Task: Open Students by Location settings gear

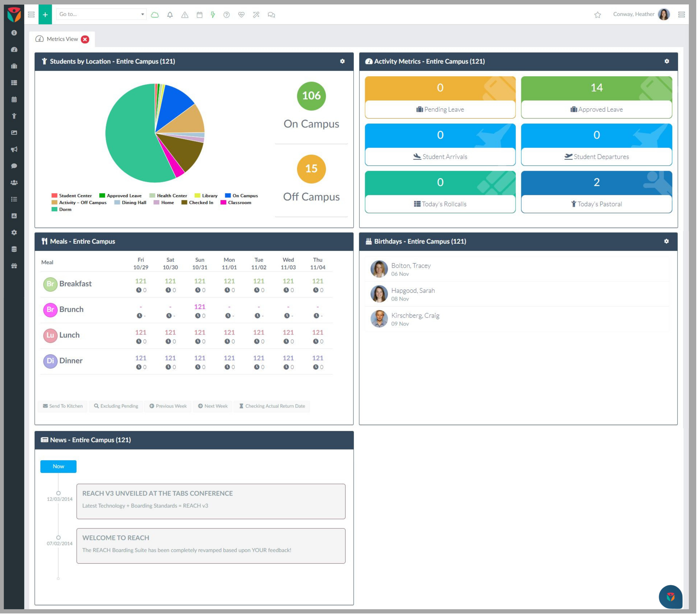Action: (x=342, y=61)
